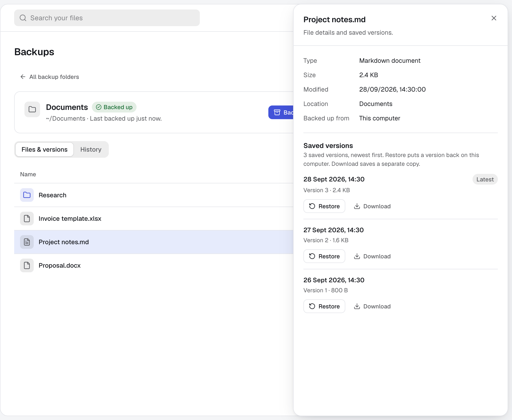Click the Backed up status badge
This screenshot has width=512, height=420.
pyautogui.click(x=114, y=107)
